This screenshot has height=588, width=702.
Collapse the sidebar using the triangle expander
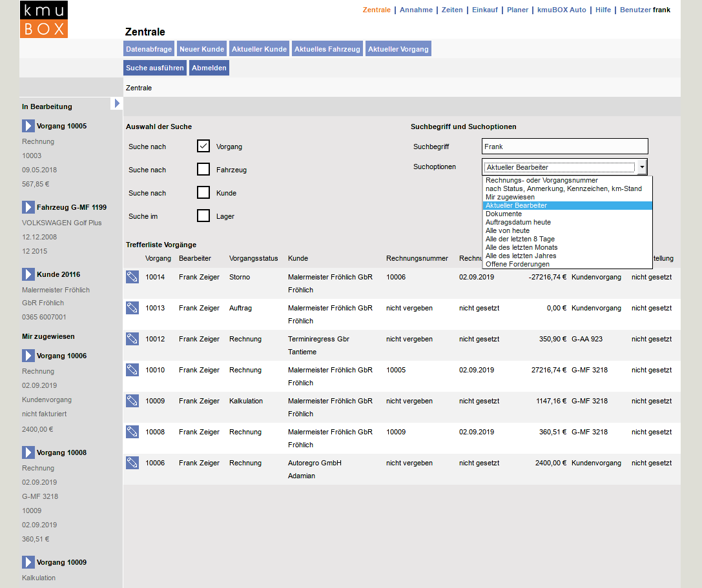tap(117, 103)
